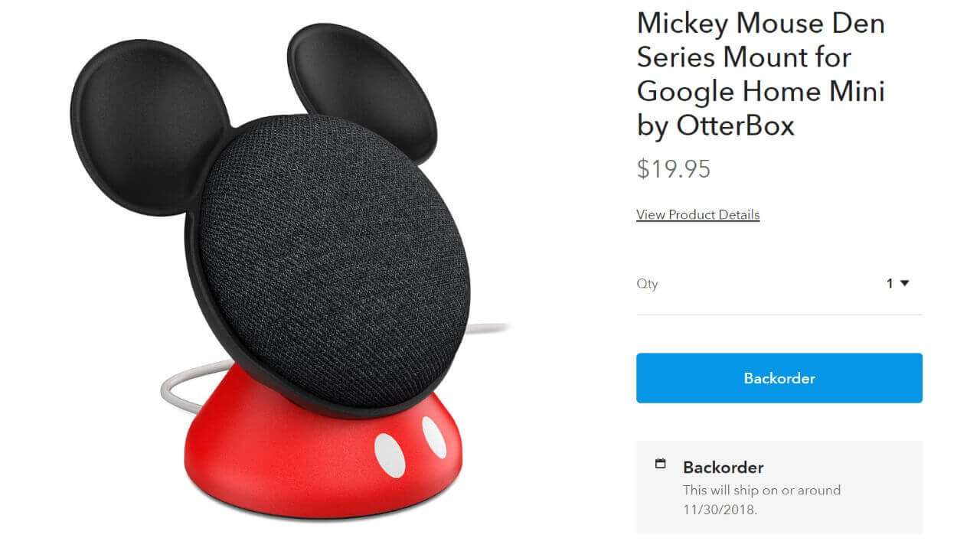Select the quantity value 1
Screen dimensions: 980x551
(x=890, y=283)
